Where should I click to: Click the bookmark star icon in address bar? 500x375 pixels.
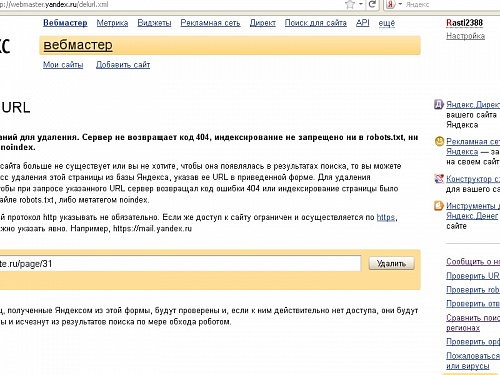click(350, 4)
